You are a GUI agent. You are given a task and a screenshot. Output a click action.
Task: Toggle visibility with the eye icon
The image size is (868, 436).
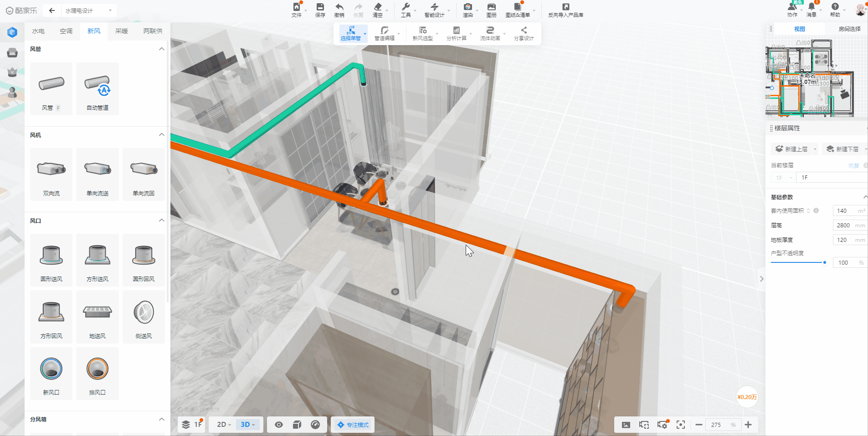click(x=279, y=425)
